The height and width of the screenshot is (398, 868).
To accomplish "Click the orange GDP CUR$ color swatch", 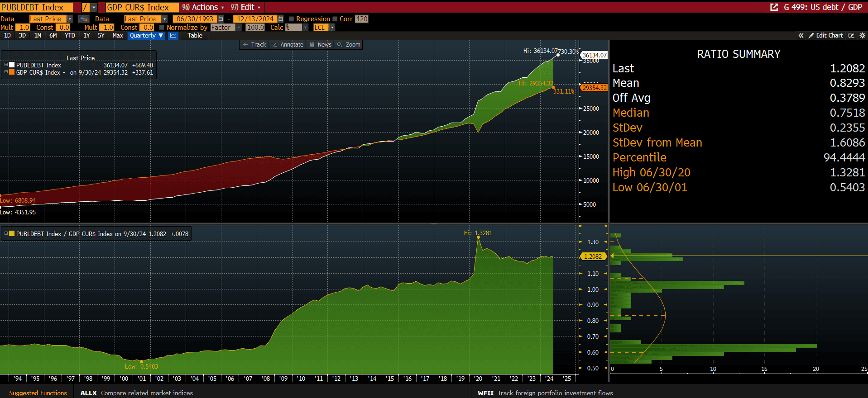I will click(12, 72).
